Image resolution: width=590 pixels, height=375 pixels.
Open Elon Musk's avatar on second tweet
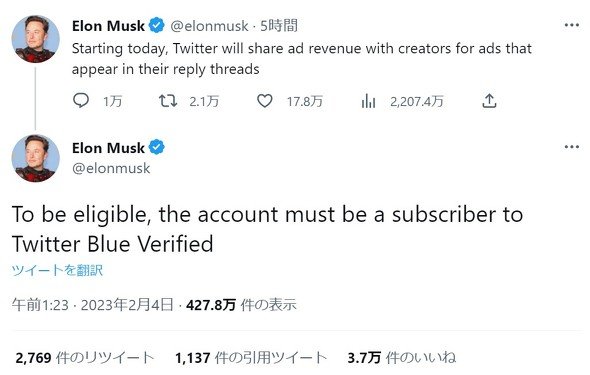36,158
